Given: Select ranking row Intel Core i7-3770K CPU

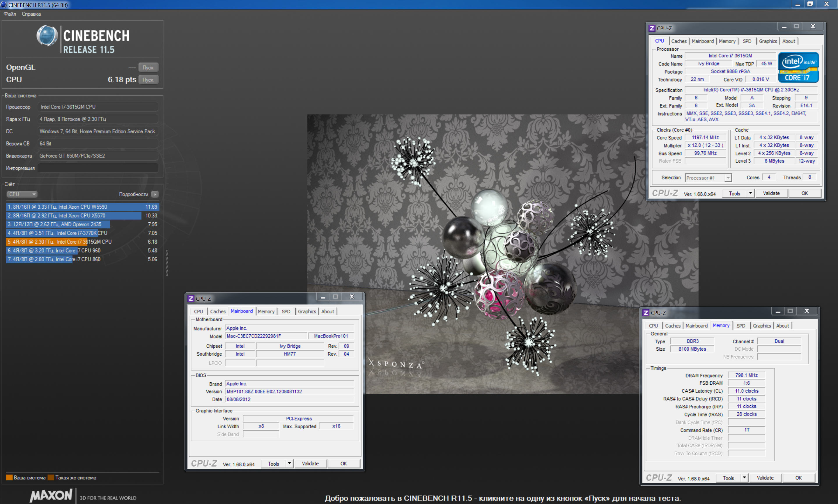Looking at the screenshot, I should coord(83,233).
